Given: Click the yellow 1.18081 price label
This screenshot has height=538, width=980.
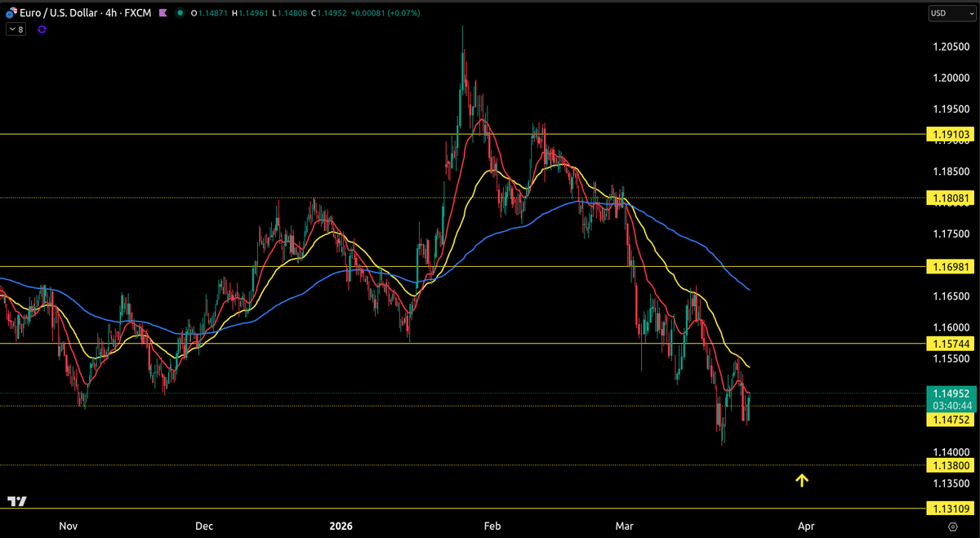Looking at the screenshot, I should tap(949, 198).
